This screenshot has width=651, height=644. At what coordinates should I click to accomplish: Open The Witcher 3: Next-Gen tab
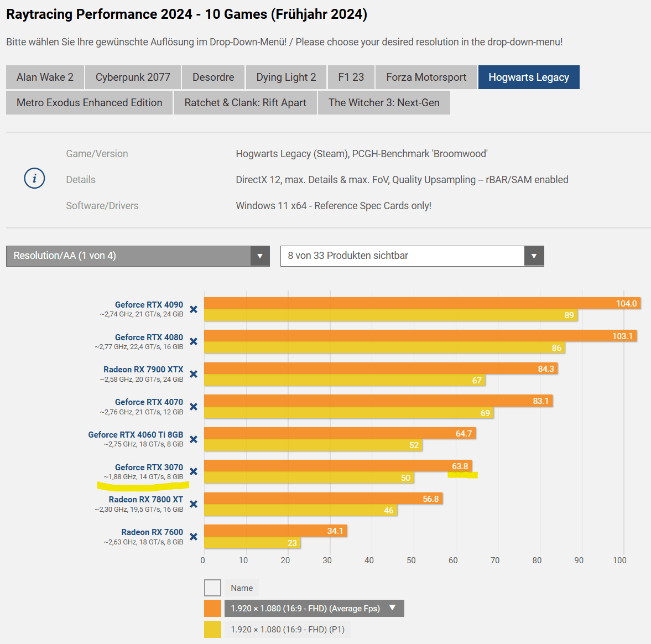point(384,102)
